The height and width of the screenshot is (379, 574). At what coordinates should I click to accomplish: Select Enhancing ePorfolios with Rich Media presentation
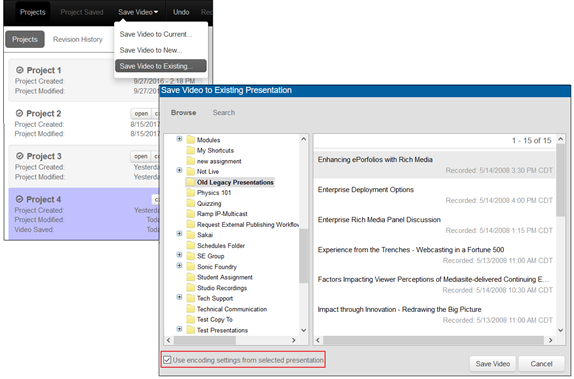click(x=435, y=165)
